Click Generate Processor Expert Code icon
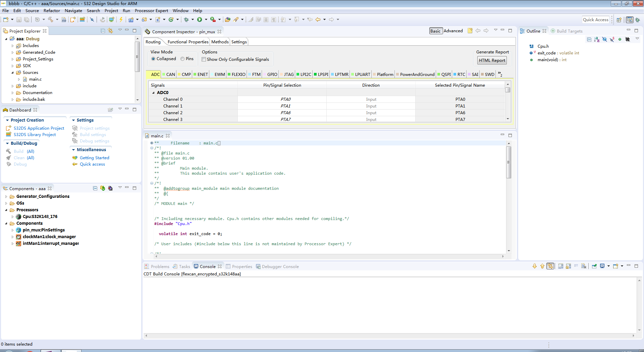 (x=102, y=188)
